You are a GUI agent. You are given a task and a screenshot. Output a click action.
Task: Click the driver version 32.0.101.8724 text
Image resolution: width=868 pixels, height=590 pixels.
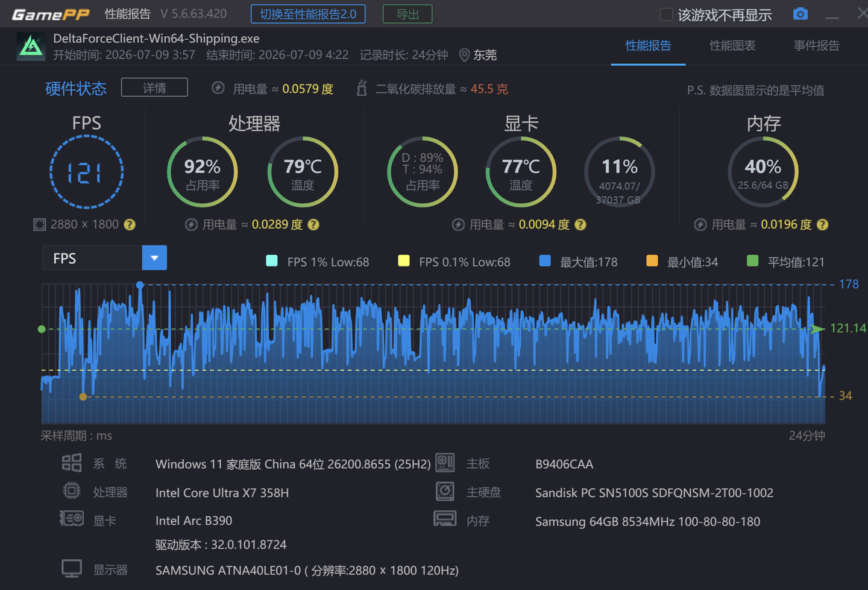tap(221, 545)
